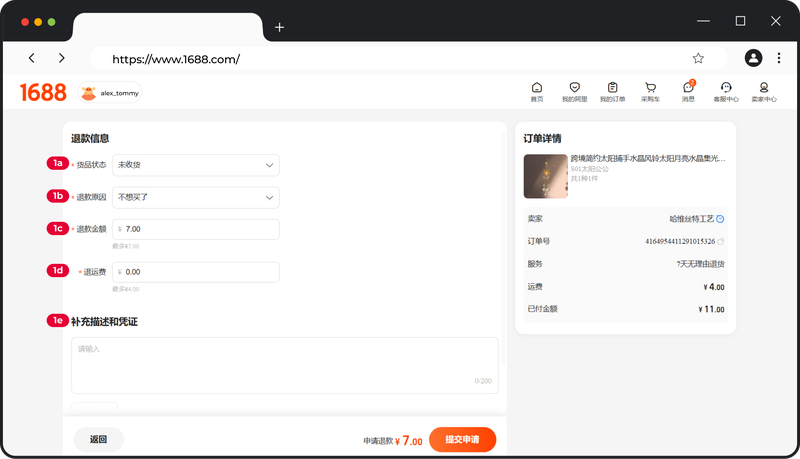This screenshot has height=459, width=800.
Task: Click the 退款金额 field showing 7.00
Action: (x=195, y=229)
